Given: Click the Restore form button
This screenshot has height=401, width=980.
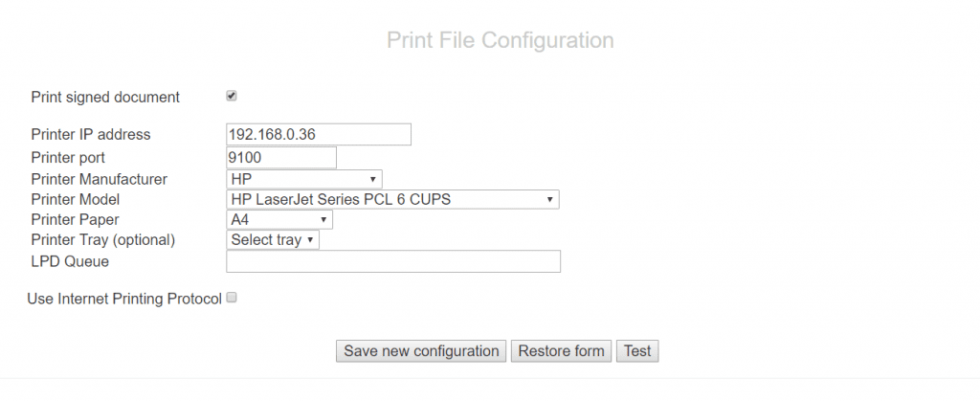Looking at the screenshot, I should tap(561, 351).
